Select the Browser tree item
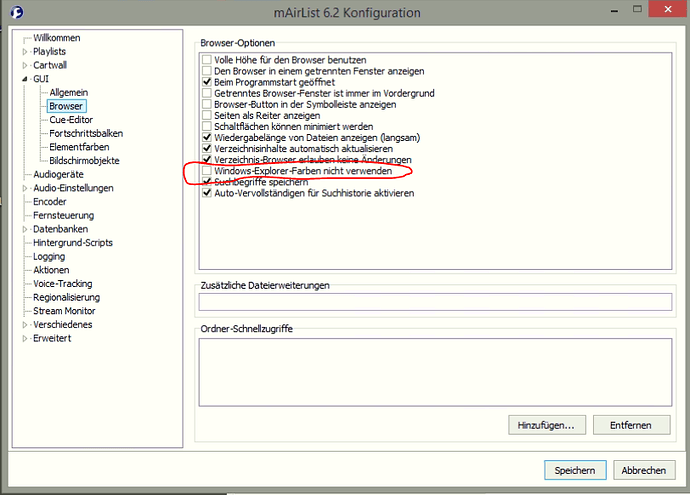The image size is (690, 495). click(x=66, y=106)
